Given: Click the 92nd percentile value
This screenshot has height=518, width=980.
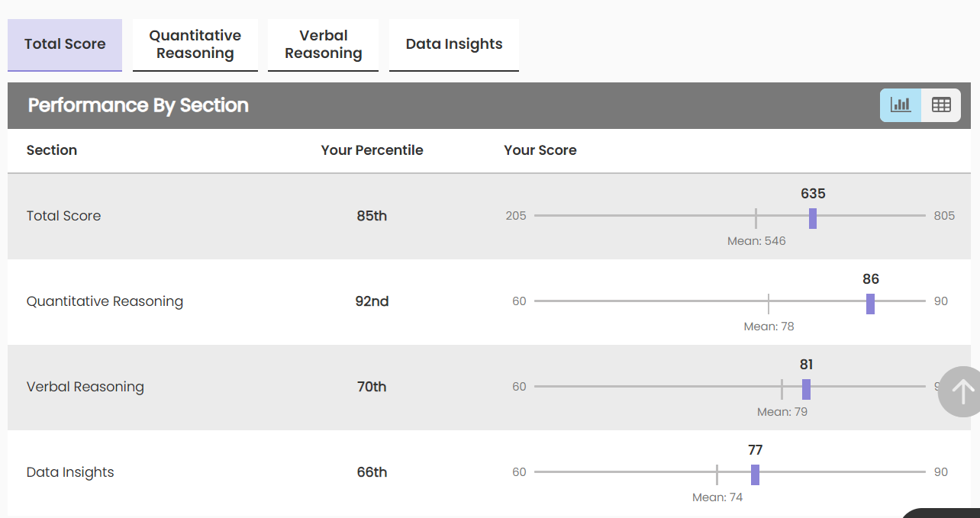Looking at the screenshot, I should pyautogui.click(x=372, y=301).
